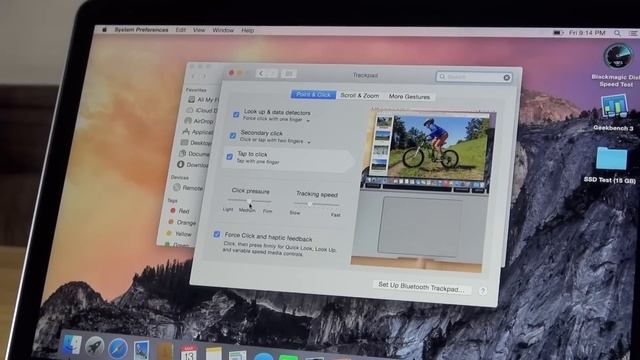Click the Light label under Click pressure
Screen dimensions: 640x360
click(x=228, y=209)
